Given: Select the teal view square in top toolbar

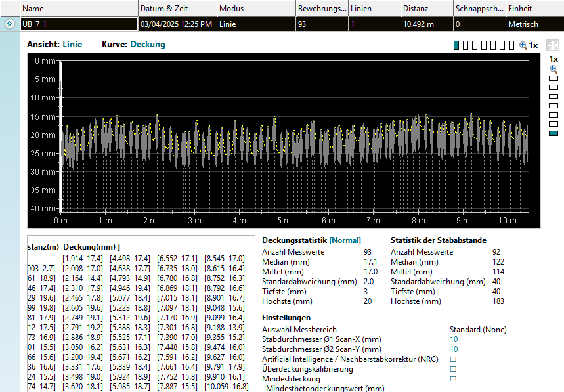Looking at the screenshot, I should [x=456, y=45].
